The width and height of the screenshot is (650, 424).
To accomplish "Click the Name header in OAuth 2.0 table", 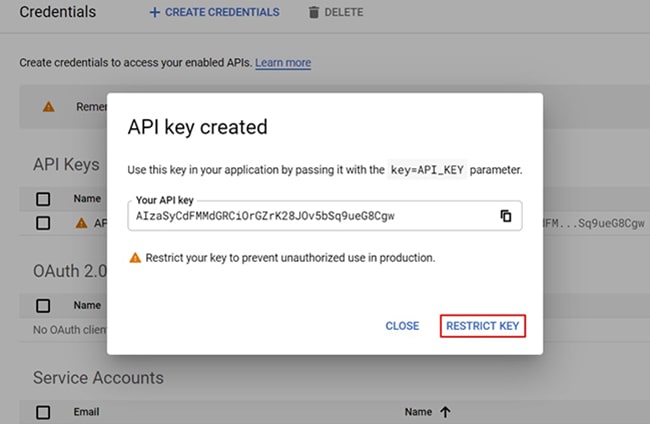I will (x=87, y=305).
